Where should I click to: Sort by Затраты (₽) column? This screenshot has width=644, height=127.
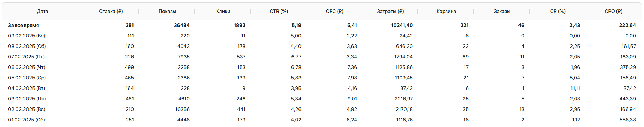[x=391, y=11]
